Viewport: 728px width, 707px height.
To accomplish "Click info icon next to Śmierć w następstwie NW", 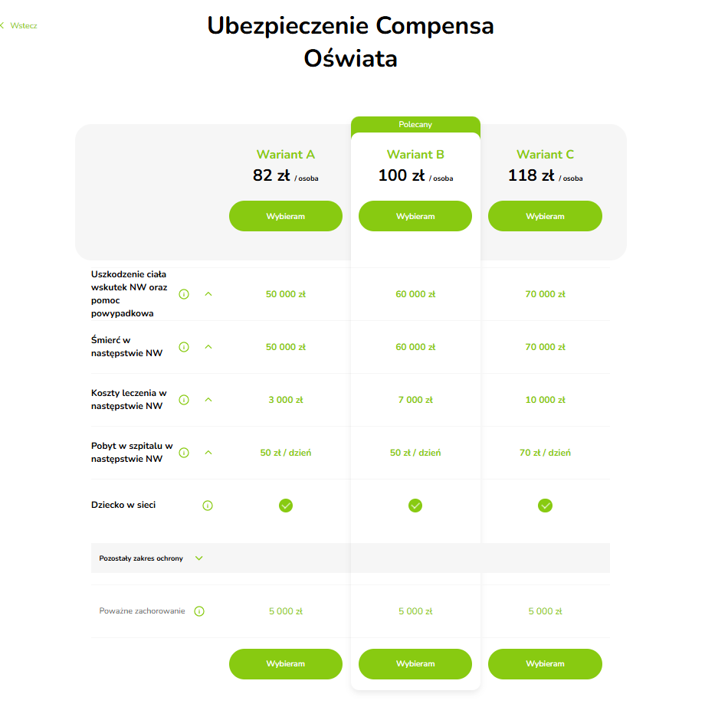I will pyautogui.click(x=184, y=347).
